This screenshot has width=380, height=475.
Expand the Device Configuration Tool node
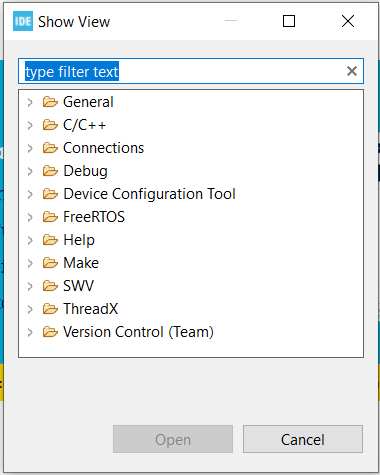30,194
